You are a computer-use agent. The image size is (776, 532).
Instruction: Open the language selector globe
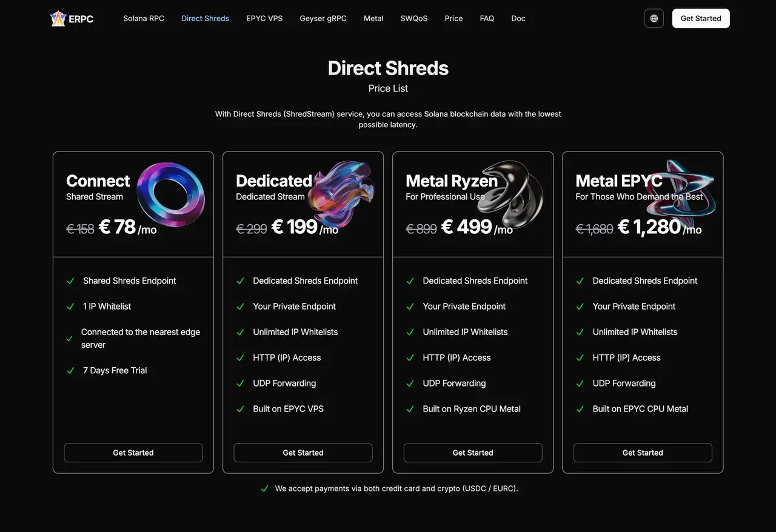tap(654, 18)
